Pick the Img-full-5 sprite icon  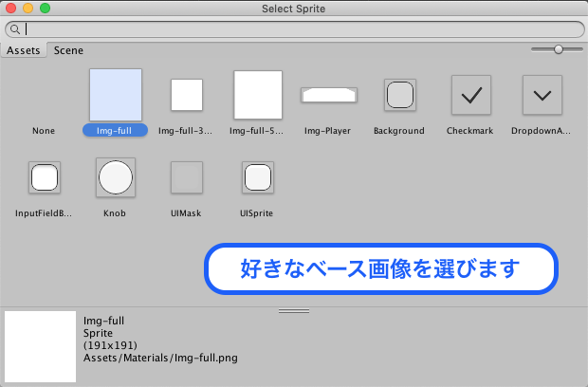(258, 95)
